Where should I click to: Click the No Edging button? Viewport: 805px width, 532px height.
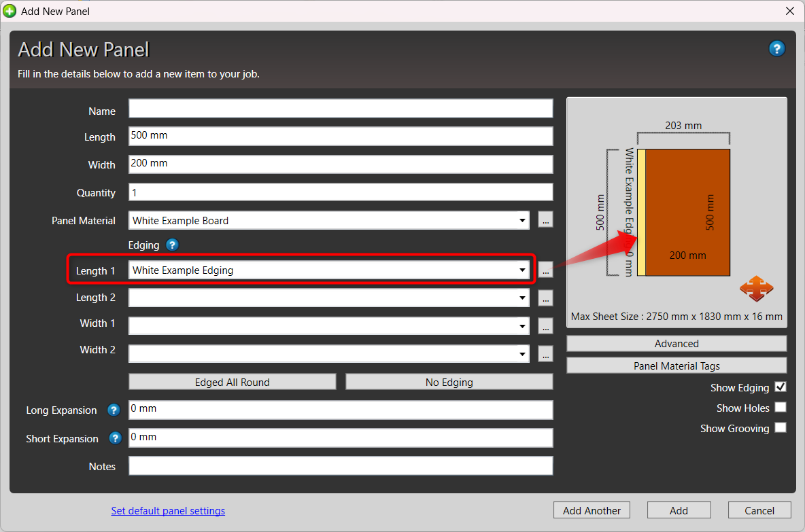(x=449, y=382)
